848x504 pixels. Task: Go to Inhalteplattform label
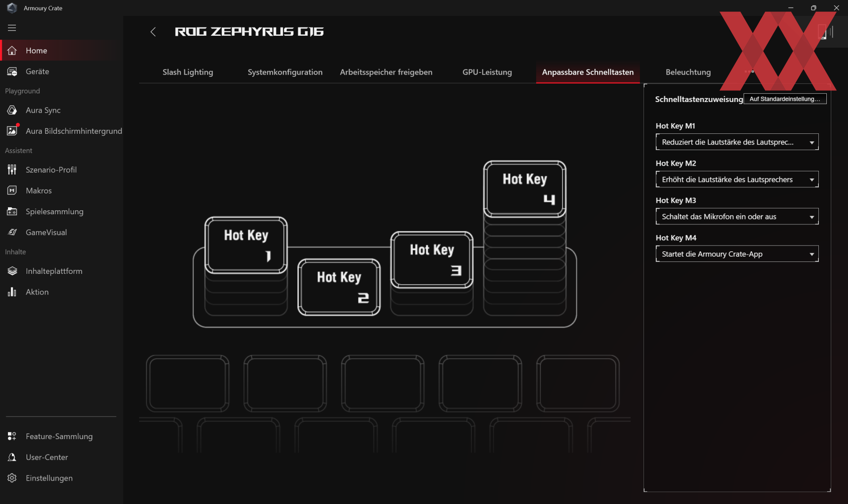pyautogui.click(x=54, y=271)
